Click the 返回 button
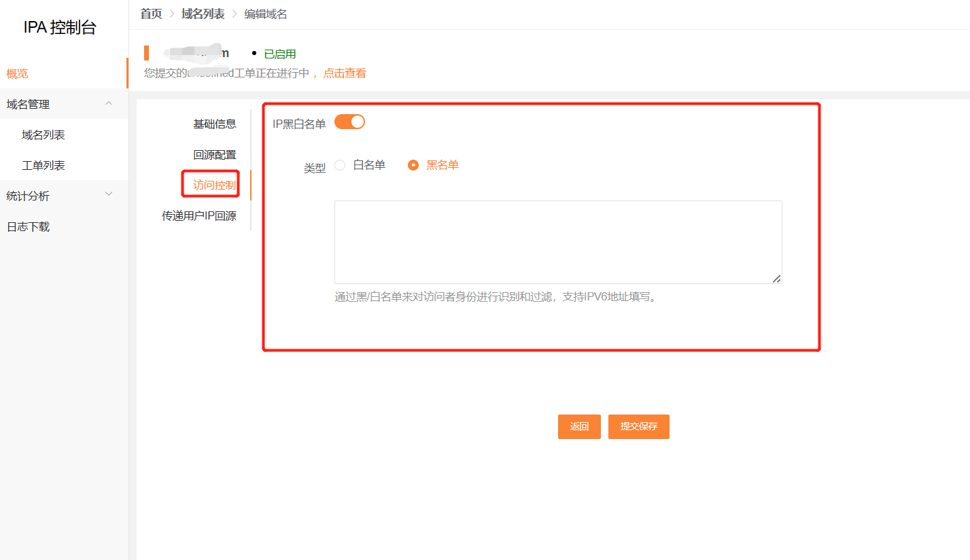Viewport: 970px width, 560px height. pos(579,427)
